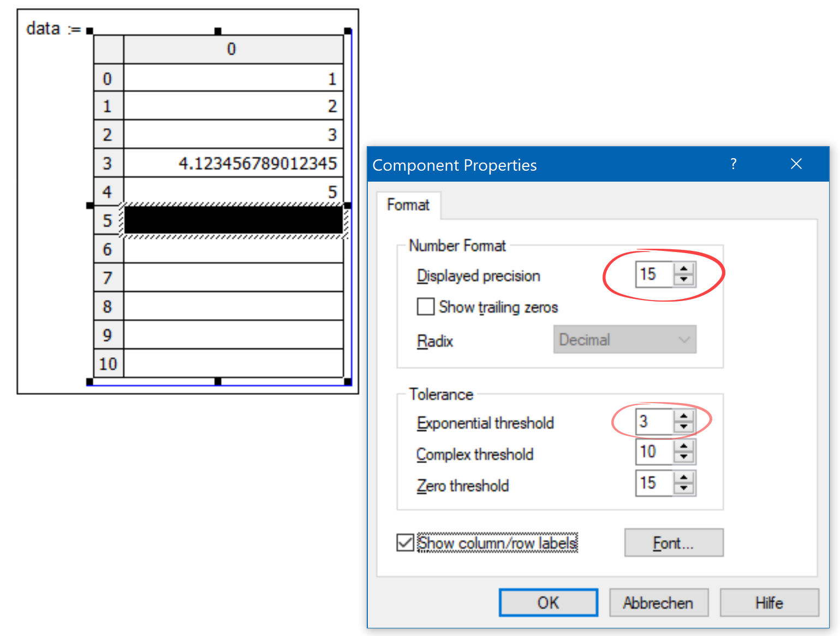This screenshot has width=840, height=636.
Task: Click the Displayed precision input field
Action: [655, 274]
